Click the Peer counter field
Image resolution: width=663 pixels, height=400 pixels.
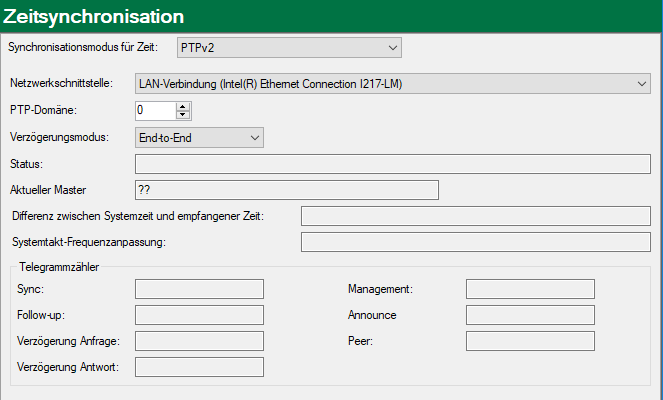point(530,341)
